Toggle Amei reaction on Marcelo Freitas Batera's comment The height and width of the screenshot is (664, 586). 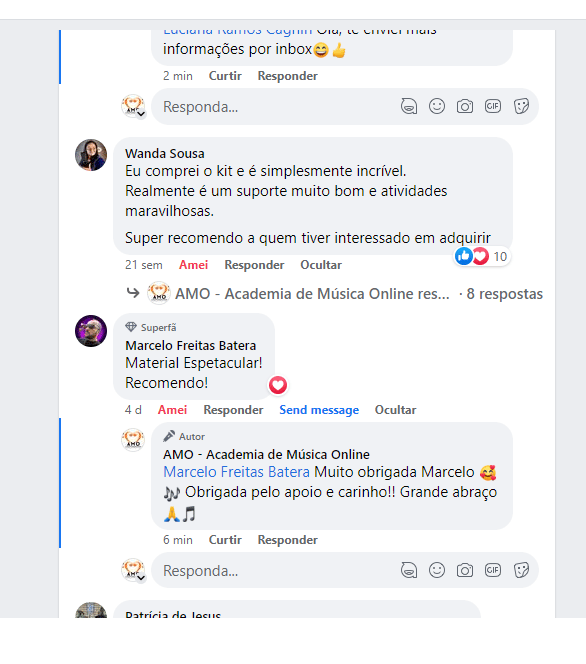(x=172, y=410)
